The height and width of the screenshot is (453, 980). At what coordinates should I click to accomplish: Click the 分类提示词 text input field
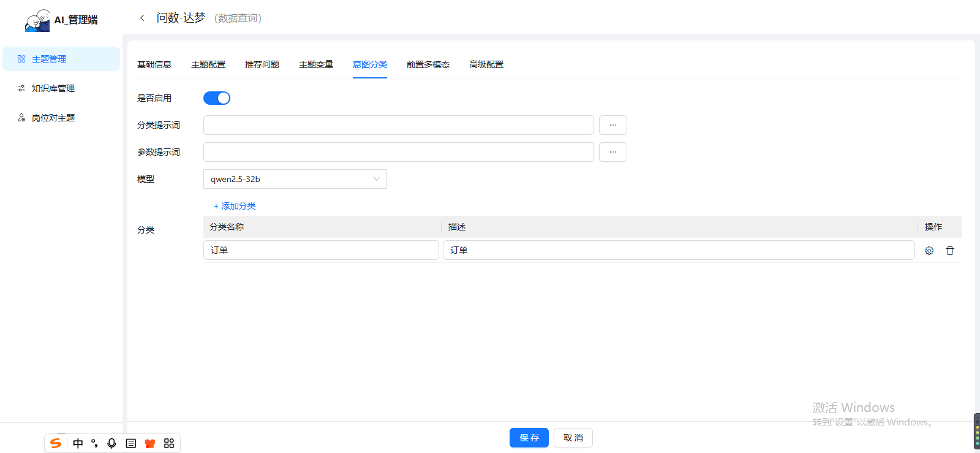coord(398,125)
